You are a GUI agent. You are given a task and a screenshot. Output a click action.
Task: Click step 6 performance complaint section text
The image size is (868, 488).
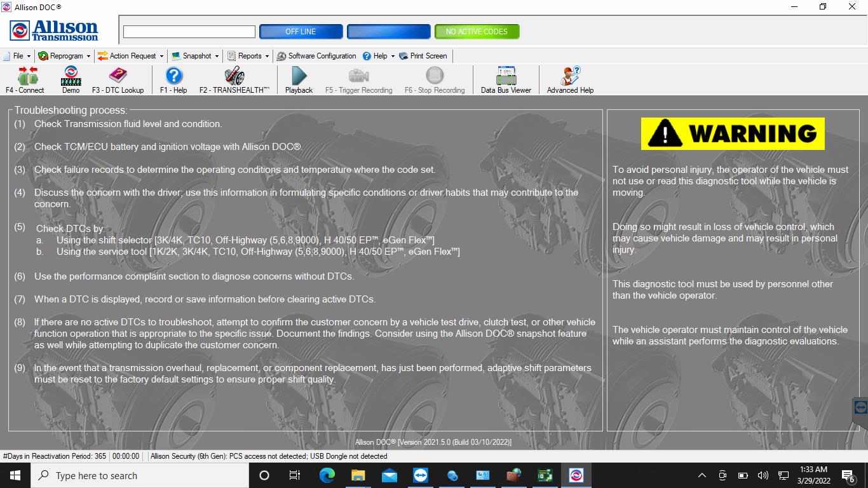[194, 276]
